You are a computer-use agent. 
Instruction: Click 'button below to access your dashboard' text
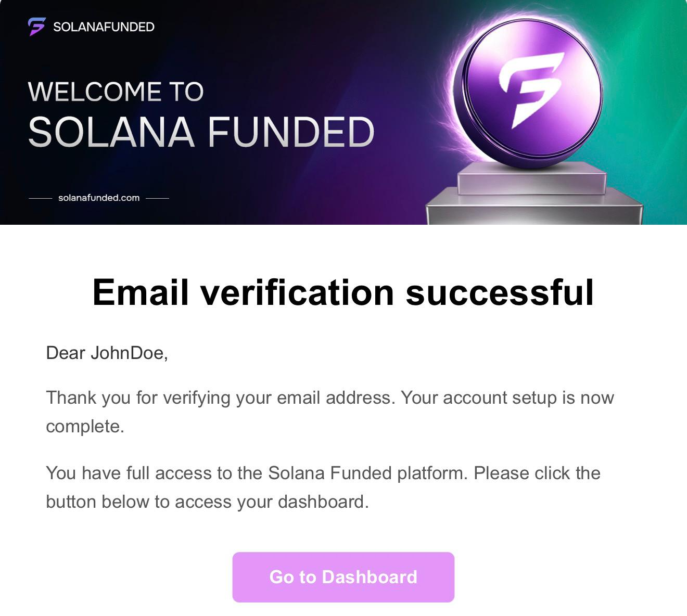(x=207, y=502)
